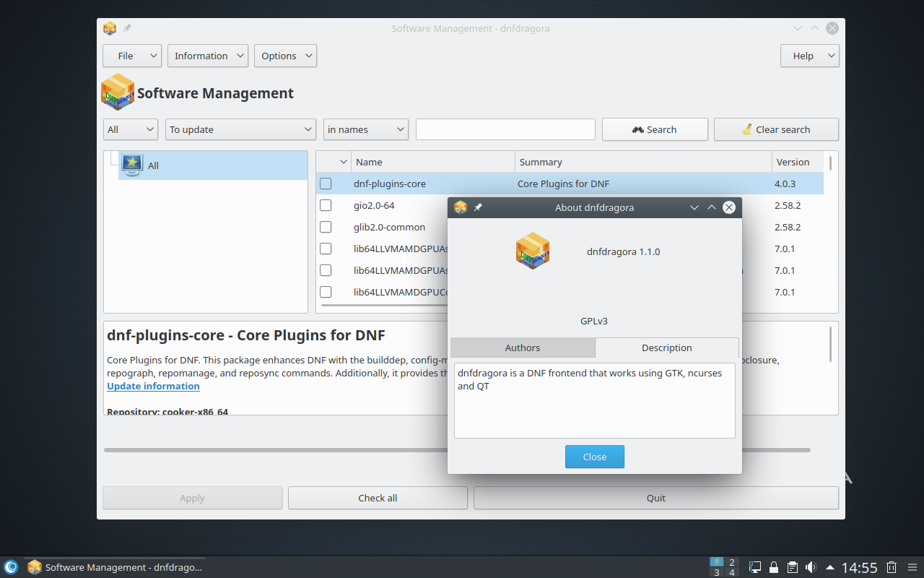
Task: Click the dnfdragora 1.1.0 version text
Action: (623, 251)
